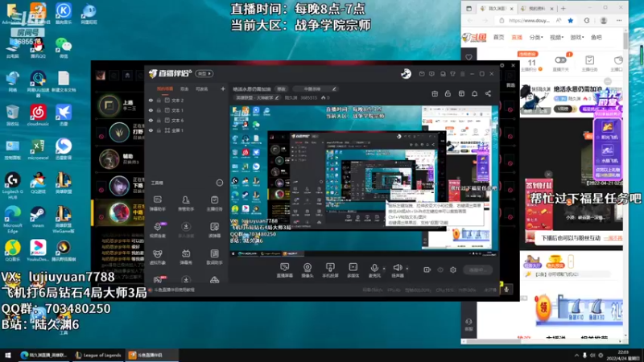The width and height of the screenshot is (644, 362).
Task: Hide the 文本 1 layer
Action: pyautogui.click(x=151, y=110)
